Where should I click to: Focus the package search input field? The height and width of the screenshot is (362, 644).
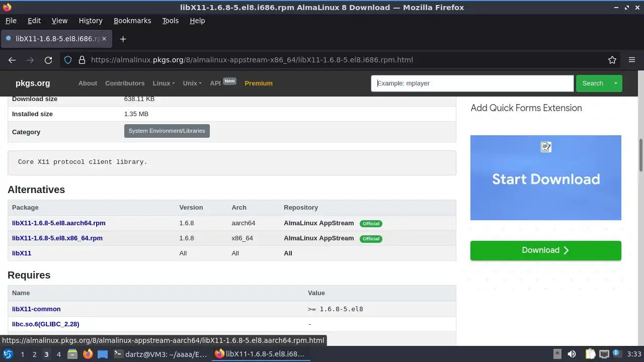pyautogui.click(x=472, y=83)
